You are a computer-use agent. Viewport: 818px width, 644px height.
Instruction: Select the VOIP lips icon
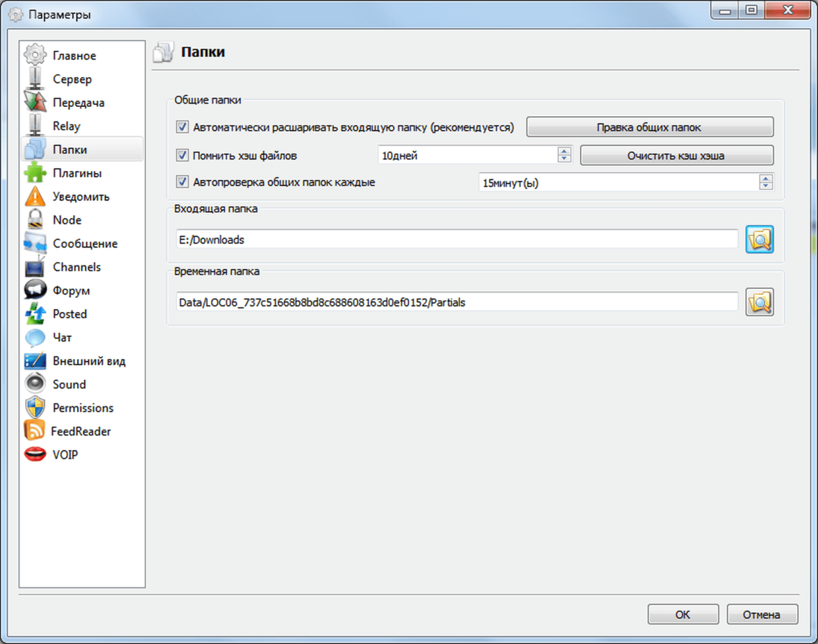pos(35,455)
